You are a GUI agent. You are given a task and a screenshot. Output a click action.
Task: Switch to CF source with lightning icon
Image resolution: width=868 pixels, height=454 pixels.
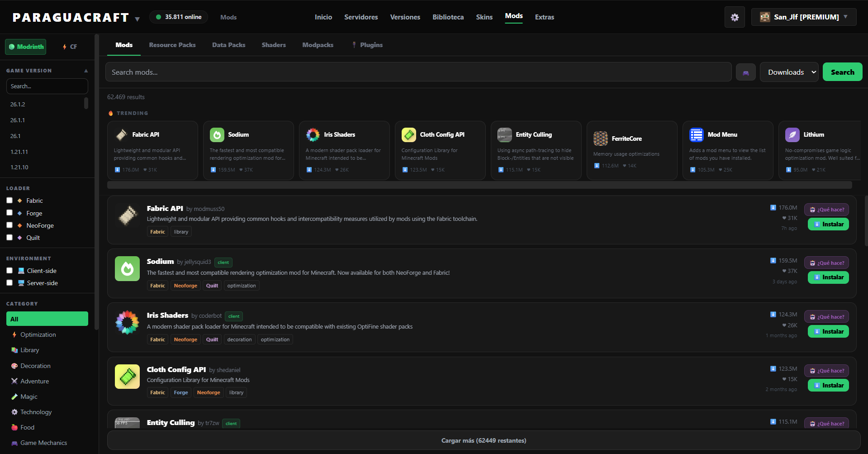pyautogui.click(x=70, y=47)
